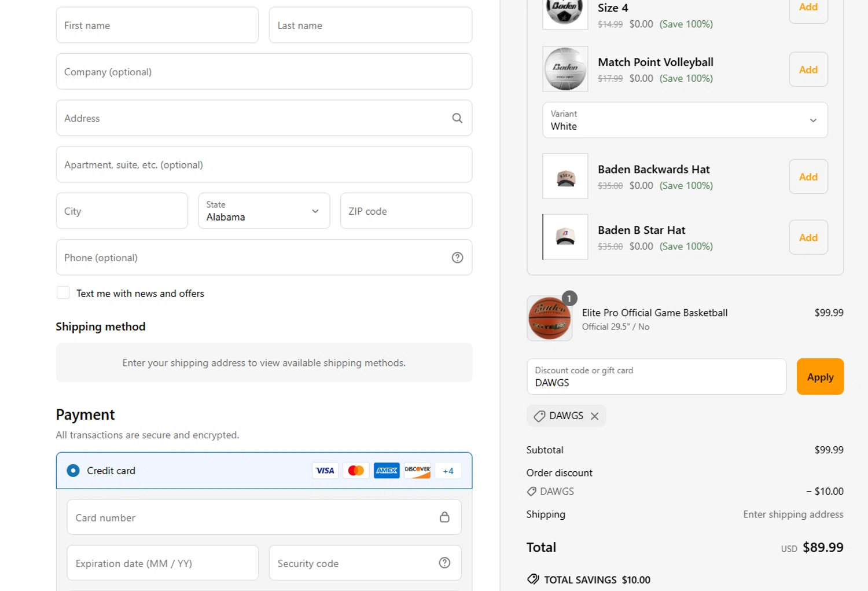This screenshot has width=868, height=591.
Task: Focus the Last name field
Action: (370, 25)
